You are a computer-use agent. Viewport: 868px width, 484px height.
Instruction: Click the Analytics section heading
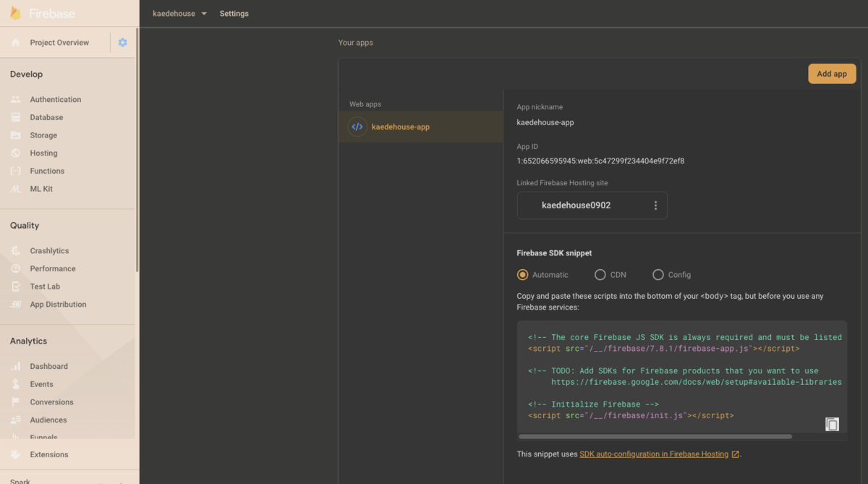[28, 341]
